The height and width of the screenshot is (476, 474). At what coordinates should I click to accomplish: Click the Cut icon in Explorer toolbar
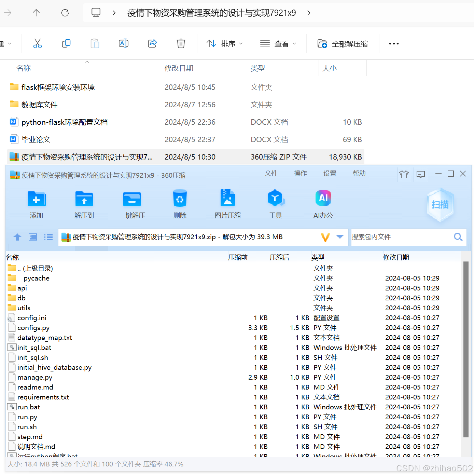[38, 43]
